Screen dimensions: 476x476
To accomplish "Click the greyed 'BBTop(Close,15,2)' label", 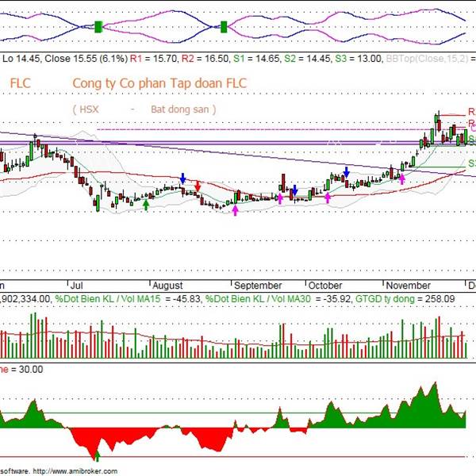I will coord(427,59).
